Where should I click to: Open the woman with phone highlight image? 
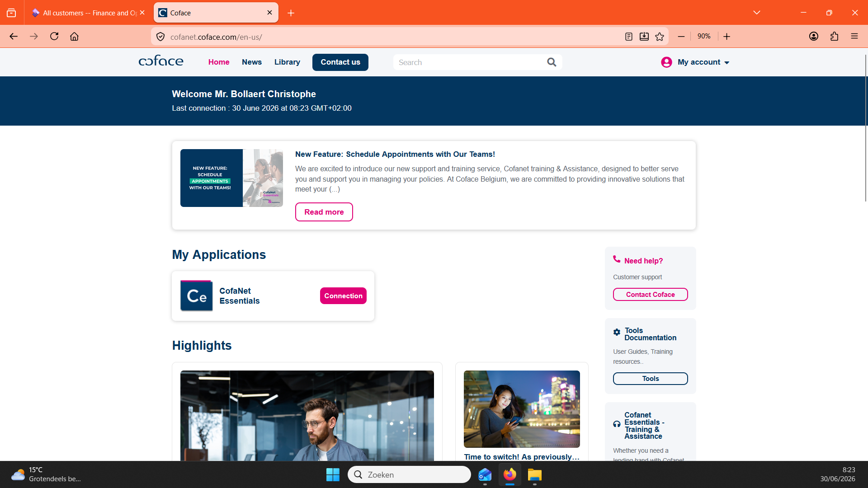click(522, 409)
